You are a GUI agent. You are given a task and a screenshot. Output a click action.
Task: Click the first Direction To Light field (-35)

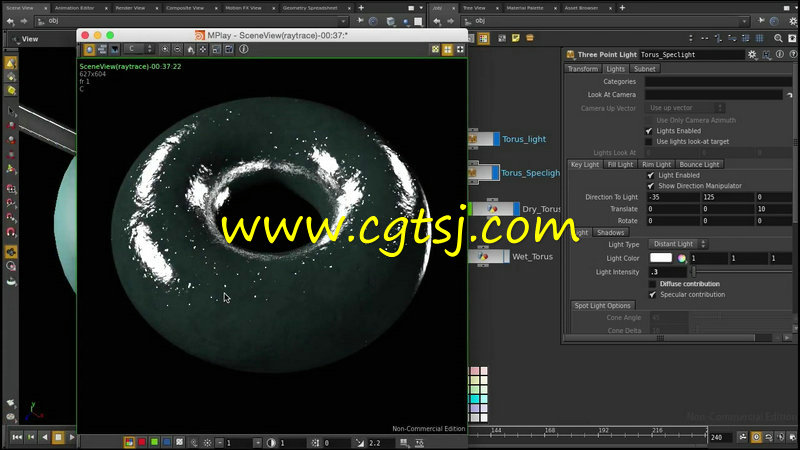pyautogui.click(x=674, y=197)
